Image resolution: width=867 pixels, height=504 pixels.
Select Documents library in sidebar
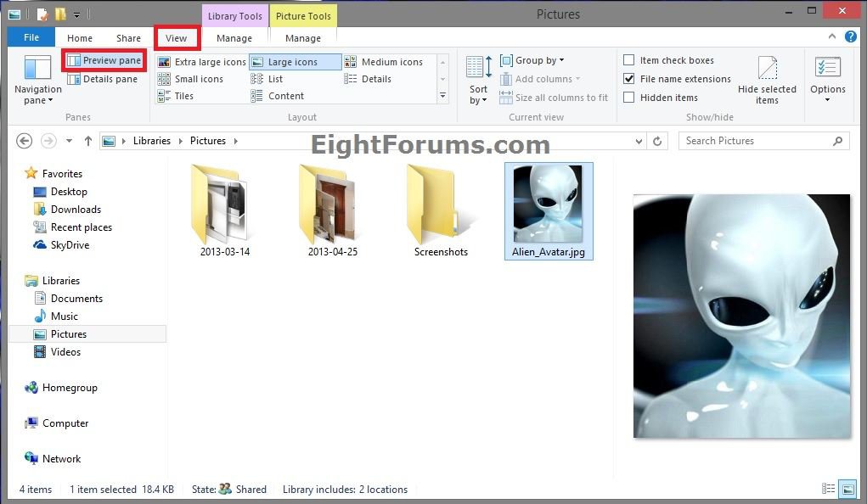[76, 299]
